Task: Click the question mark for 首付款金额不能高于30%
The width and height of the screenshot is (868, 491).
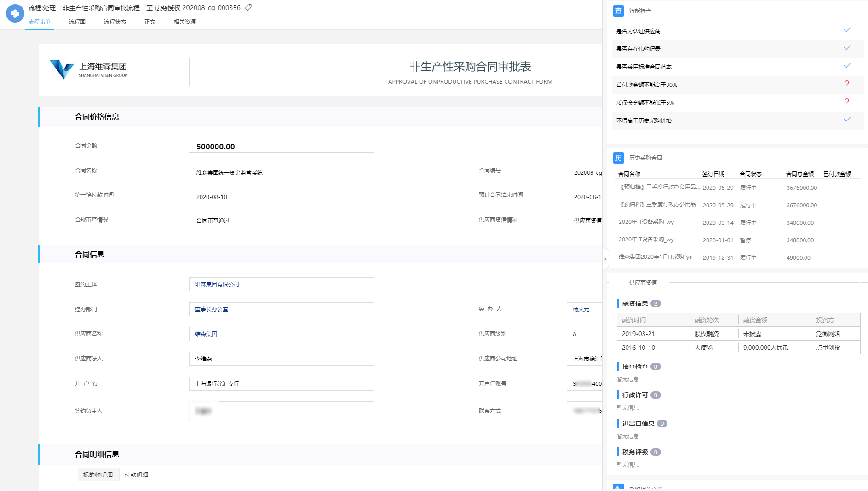Action: coord(846,84)
